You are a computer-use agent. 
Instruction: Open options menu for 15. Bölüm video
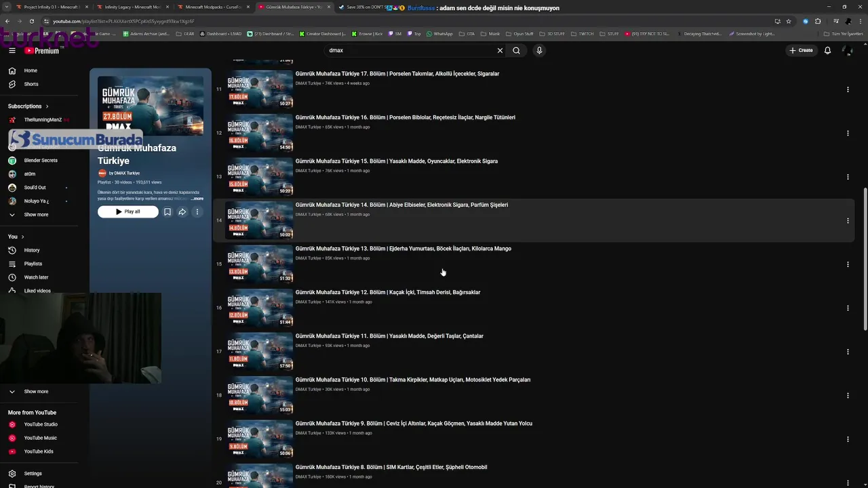(848, 177)
